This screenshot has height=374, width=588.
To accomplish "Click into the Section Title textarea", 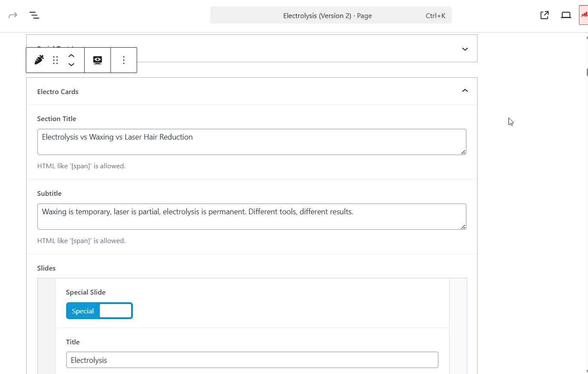I will coord(251,142).
